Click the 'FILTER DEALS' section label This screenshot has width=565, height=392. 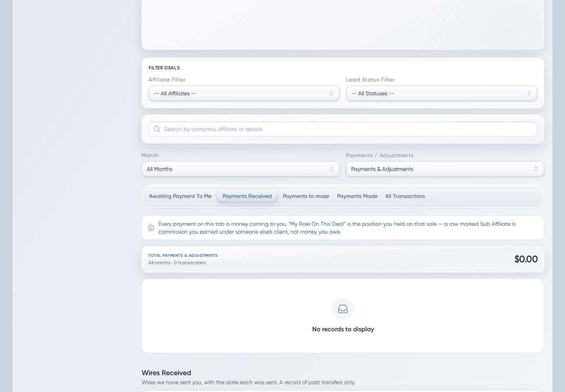[x=164, y=68]
